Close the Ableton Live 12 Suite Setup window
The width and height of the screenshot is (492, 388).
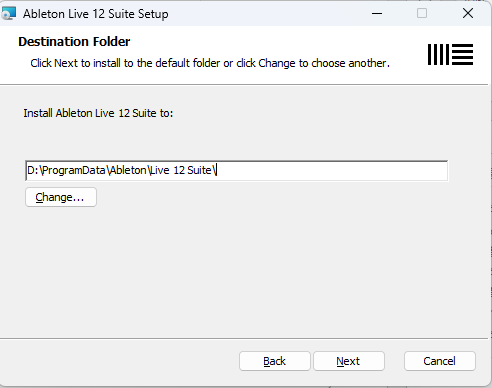click(x=468, y=13)
